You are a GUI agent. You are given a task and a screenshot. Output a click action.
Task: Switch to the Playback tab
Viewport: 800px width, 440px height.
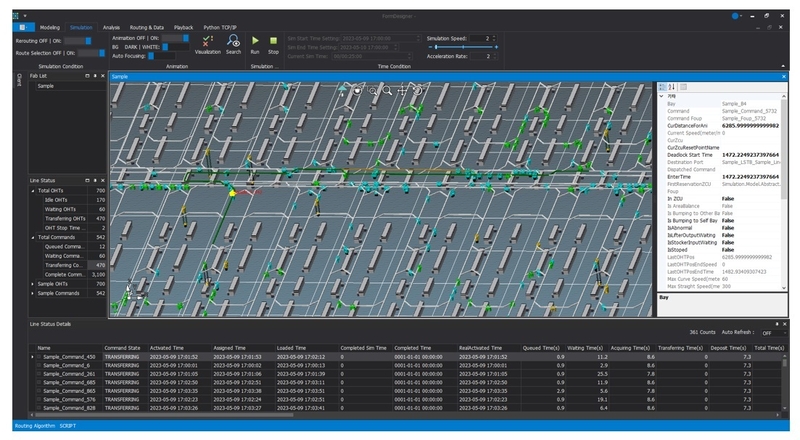183,28
